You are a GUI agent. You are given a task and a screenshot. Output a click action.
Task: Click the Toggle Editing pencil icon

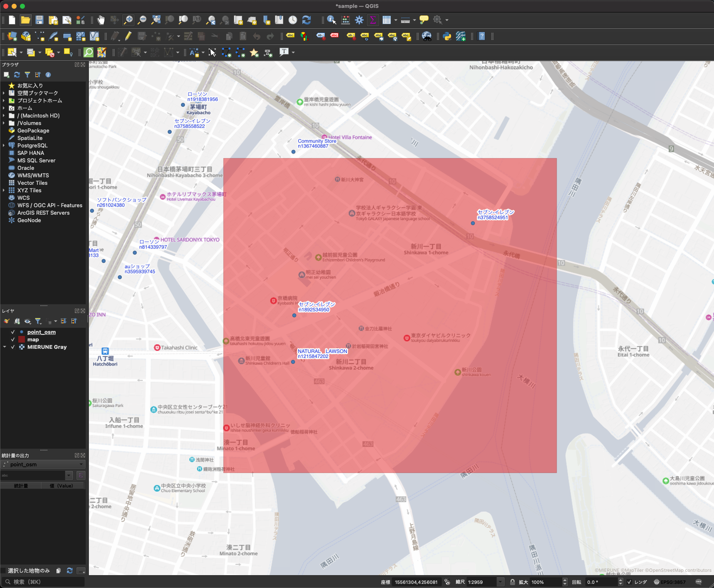128,37
